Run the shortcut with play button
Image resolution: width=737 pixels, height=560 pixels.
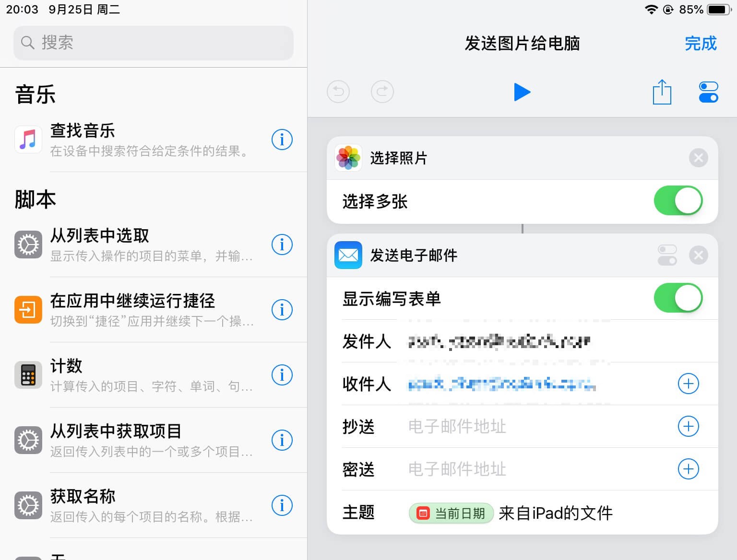point(522,92)
